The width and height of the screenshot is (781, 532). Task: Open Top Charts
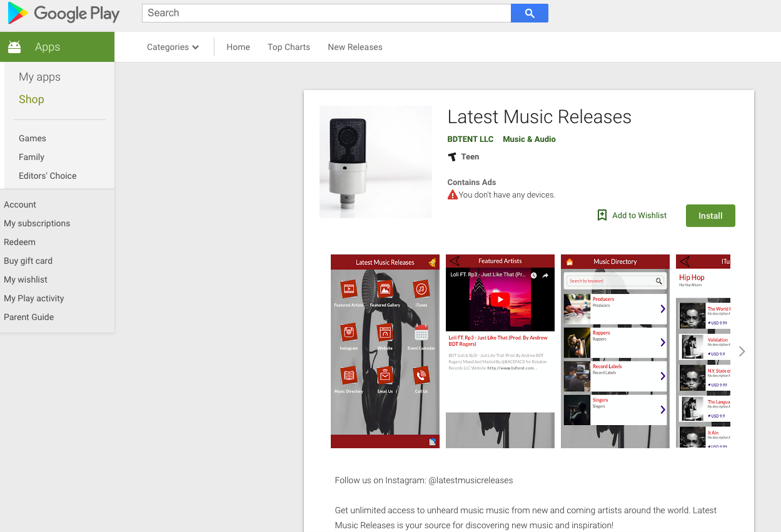(x=289, y=47)
